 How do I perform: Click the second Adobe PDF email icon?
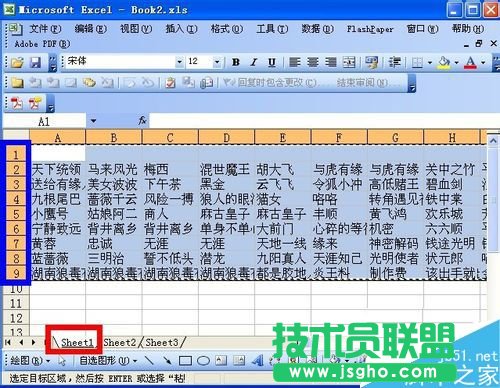tap(35, 103)
